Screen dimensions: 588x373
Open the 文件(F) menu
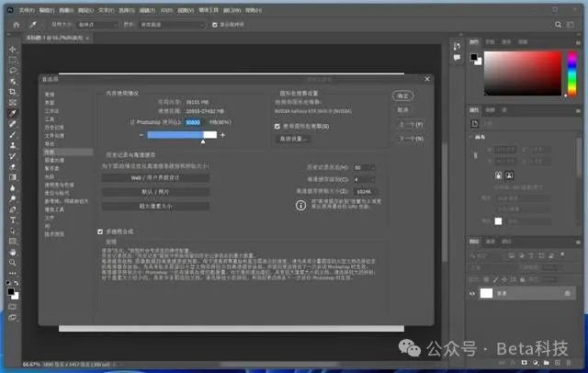[27, 10]
